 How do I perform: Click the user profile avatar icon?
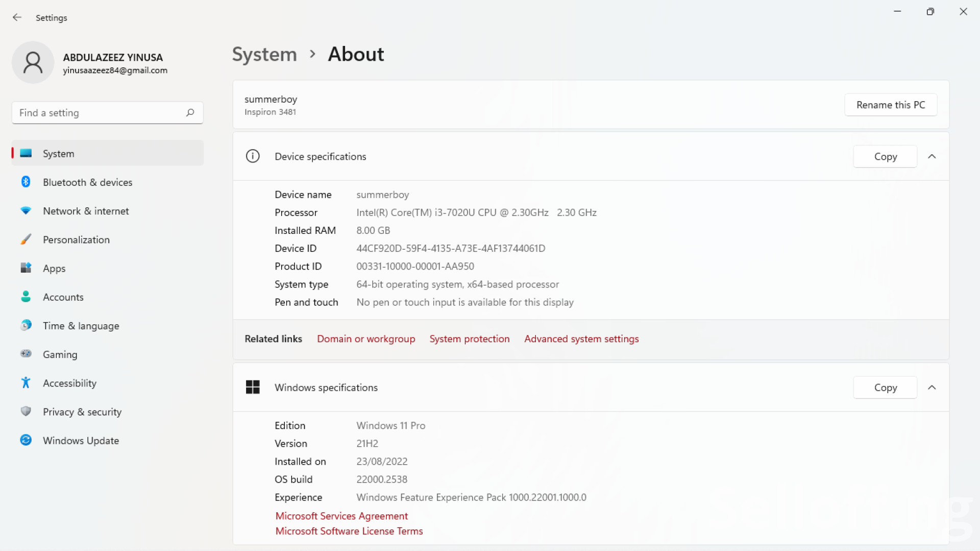[x=33, y=62]
